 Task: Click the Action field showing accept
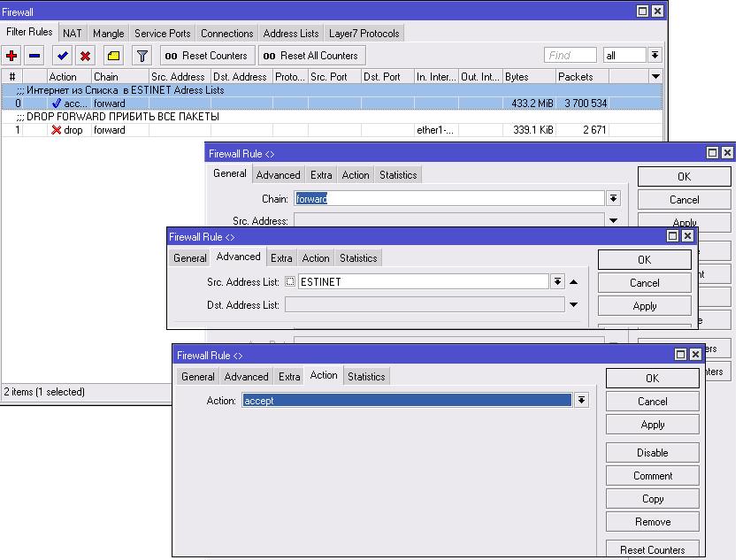tap(407, 401)
